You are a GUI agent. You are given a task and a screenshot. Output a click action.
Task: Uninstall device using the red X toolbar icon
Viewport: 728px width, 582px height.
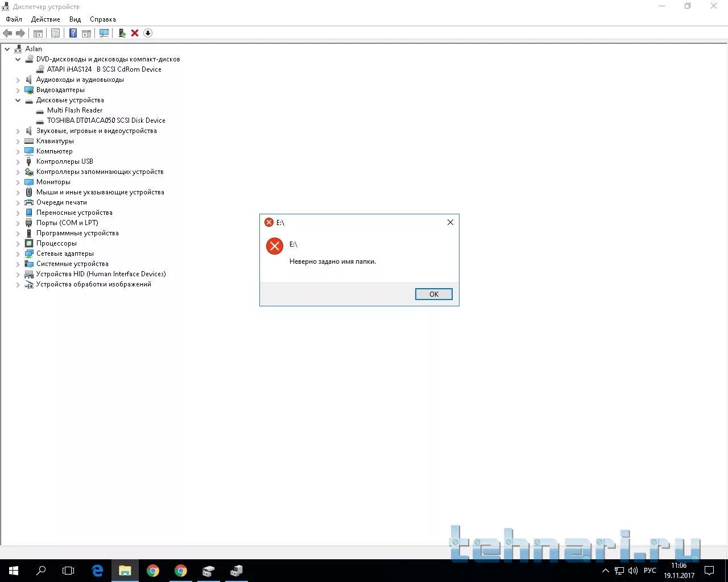pyautogui.click(x=135, y=33)
